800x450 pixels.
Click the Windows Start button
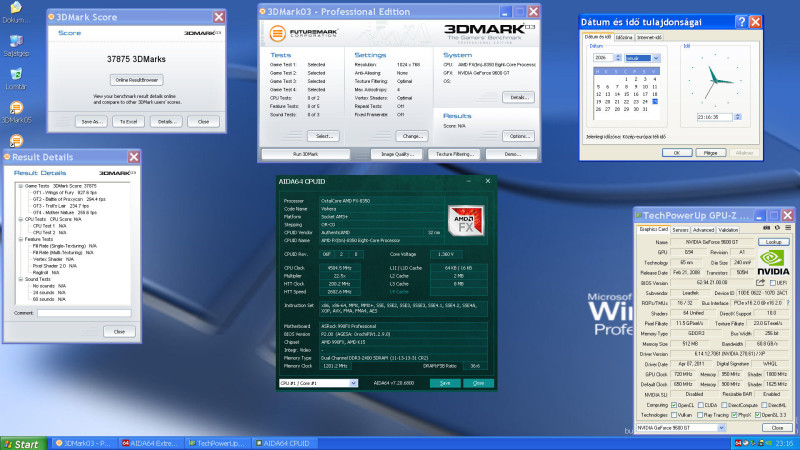[x=24, y=444]
